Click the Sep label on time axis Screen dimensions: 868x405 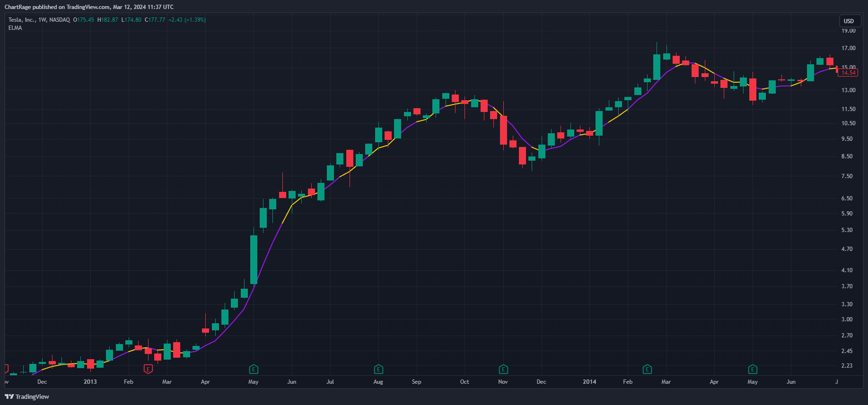tap(417, 382)
